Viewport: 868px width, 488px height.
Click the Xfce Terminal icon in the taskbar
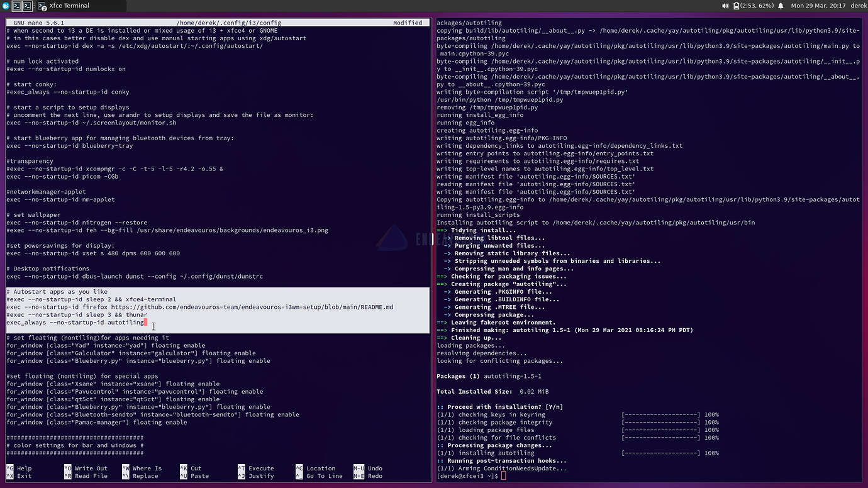42,6
